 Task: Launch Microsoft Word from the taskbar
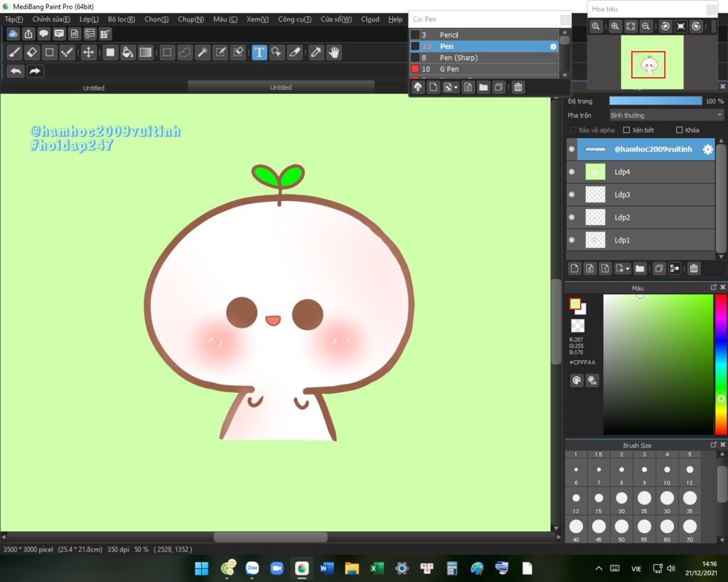click(327, 568)
